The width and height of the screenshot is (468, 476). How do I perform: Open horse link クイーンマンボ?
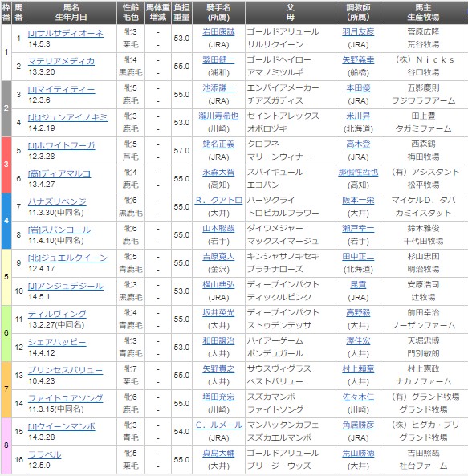(61, 426)
